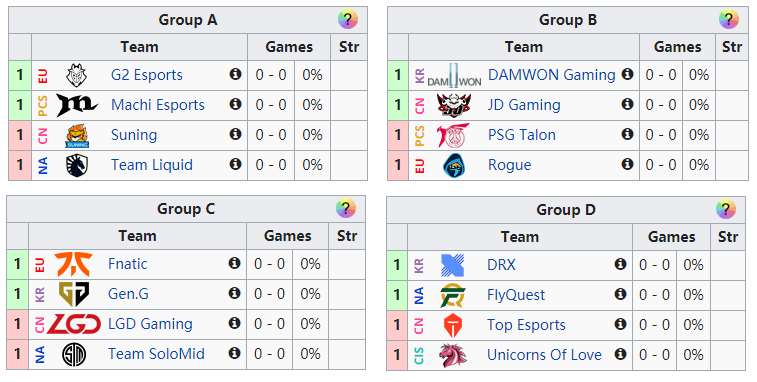Click the Machi Esports logo icon
Viewport: 757px width, 382px height.
(77, 105)
